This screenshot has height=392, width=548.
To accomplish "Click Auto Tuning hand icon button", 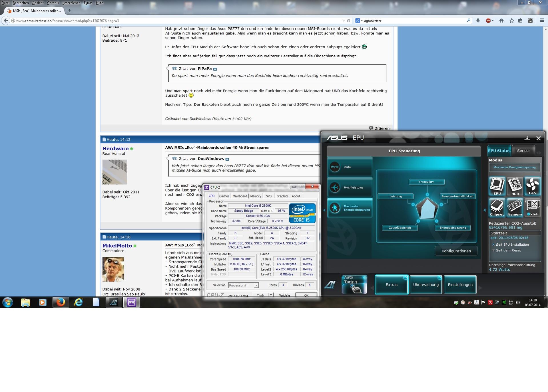I will click(x=354, y=284).
